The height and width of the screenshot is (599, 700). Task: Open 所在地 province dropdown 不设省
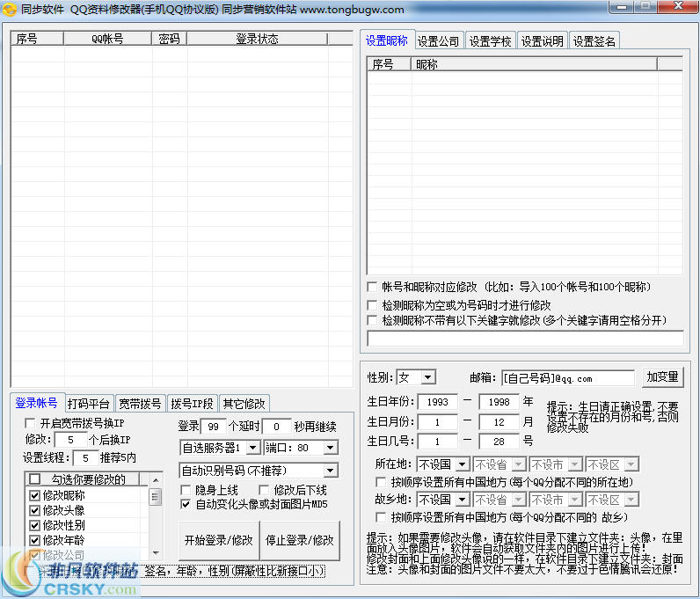point(519,464)
